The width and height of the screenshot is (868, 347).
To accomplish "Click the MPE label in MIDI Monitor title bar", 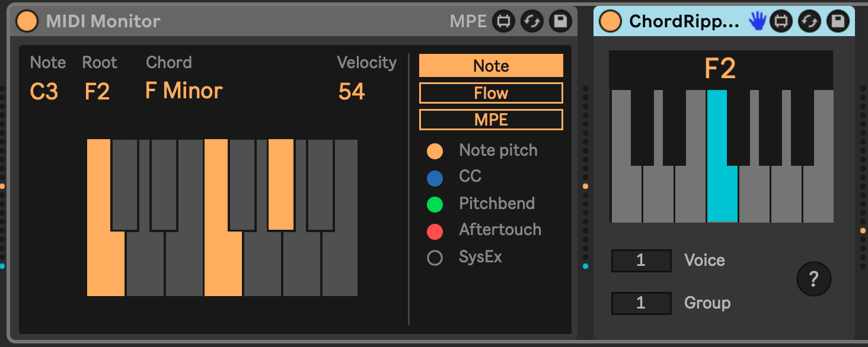I will (x=468, y=21).
